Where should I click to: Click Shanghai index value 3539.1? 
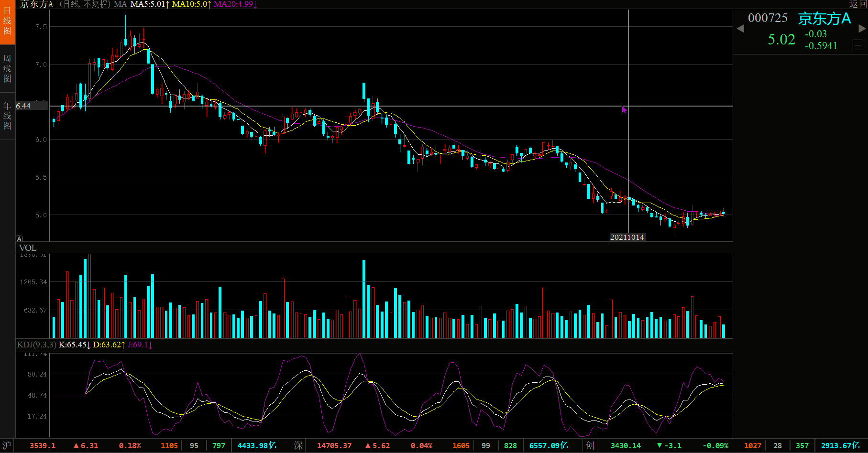pyautogui.click(x=43, y=445)
